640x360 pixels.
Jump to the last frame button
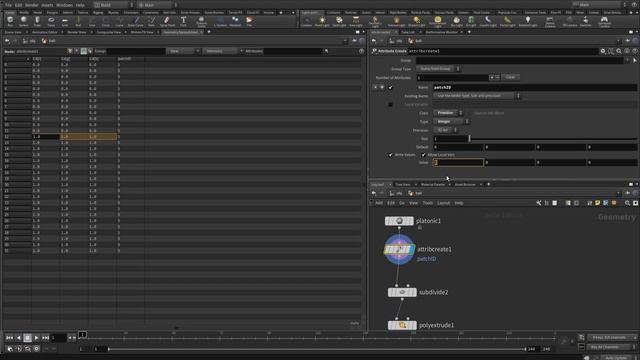click(x=45, y=338)
